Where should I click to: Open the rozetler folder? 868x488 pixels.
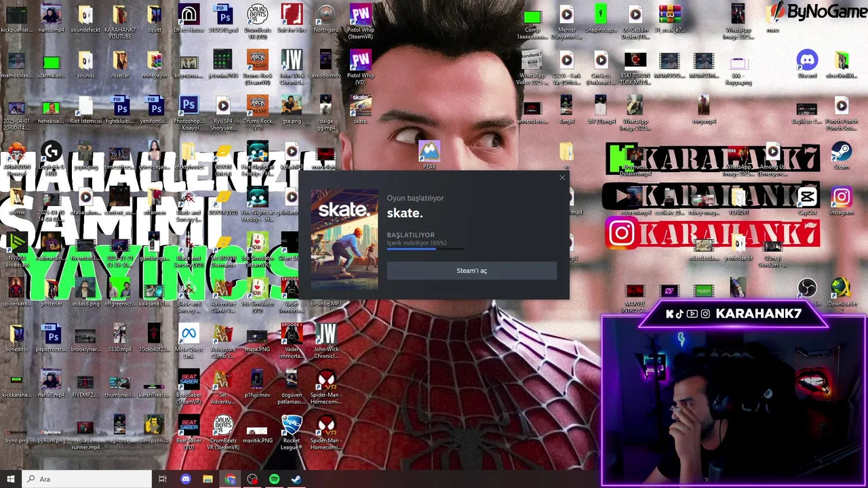pyautogui.click(x=120, y=64)
